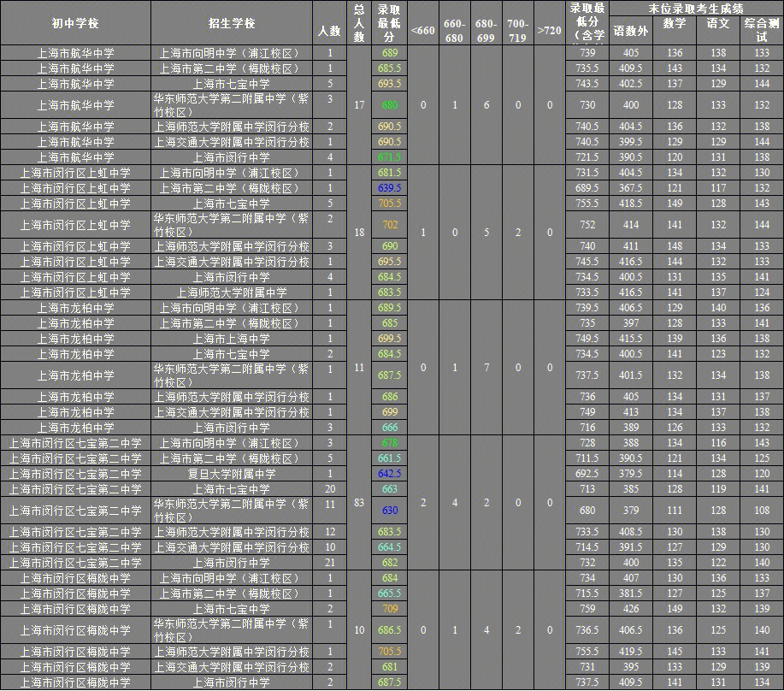Select the 700-719 column header

click(517, 31)
